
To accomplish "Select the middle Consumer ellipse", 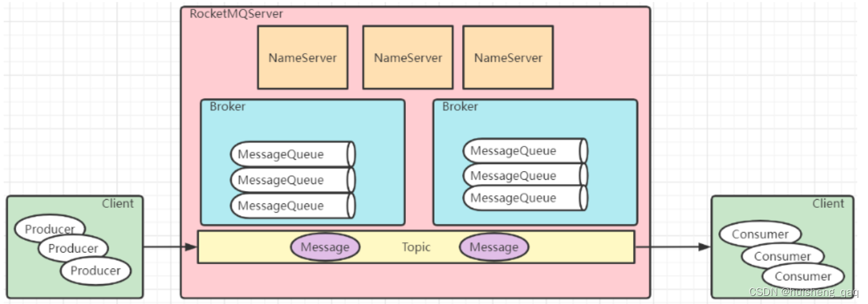I will pyautogui.click(x=782, y=256).
